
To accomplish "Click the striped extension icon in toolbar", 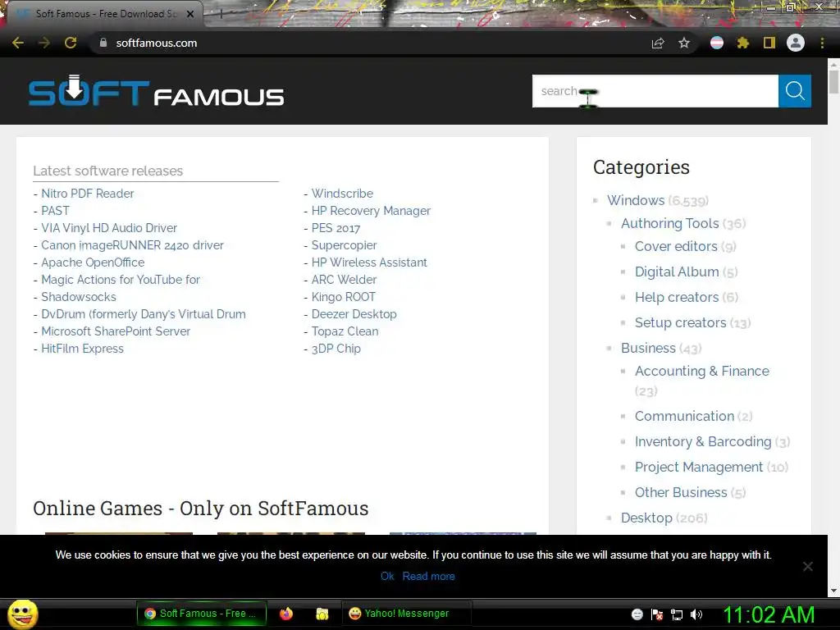I will click(717, 43).
